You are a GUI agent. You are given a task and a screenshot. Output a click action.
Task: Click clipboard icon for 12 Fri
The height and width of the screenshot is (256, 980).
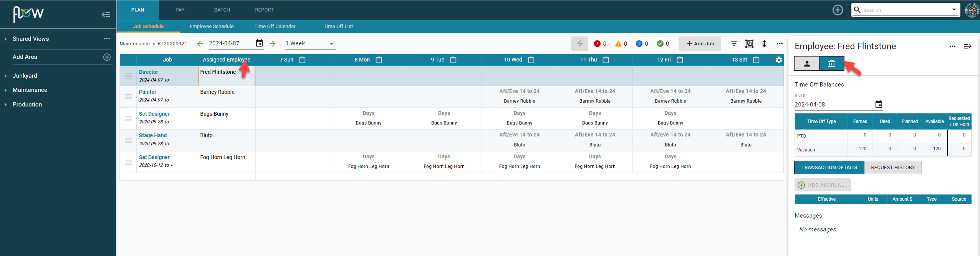(x=680, y=60)
